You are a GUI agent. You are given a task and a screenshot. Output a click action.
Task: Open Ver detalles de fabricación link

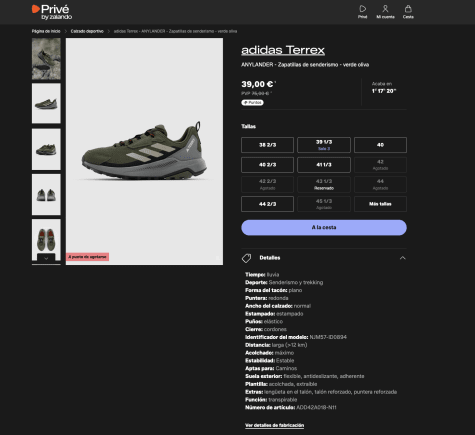274,425
